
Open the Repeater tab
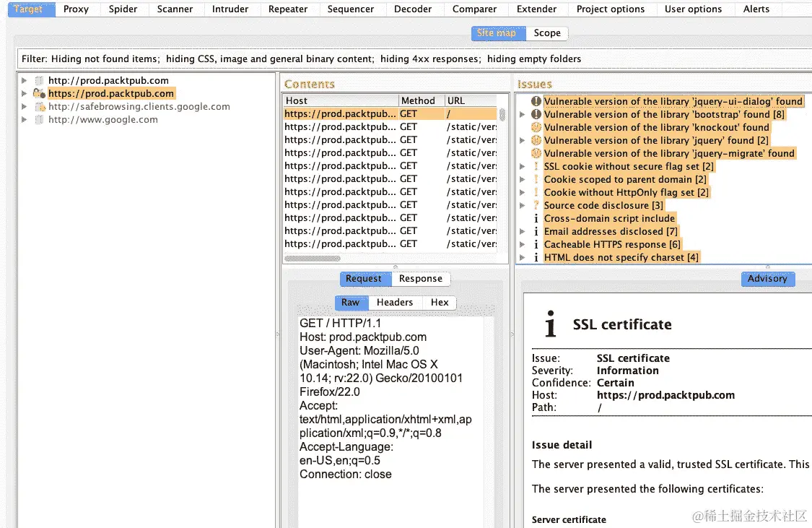(288, 9)
